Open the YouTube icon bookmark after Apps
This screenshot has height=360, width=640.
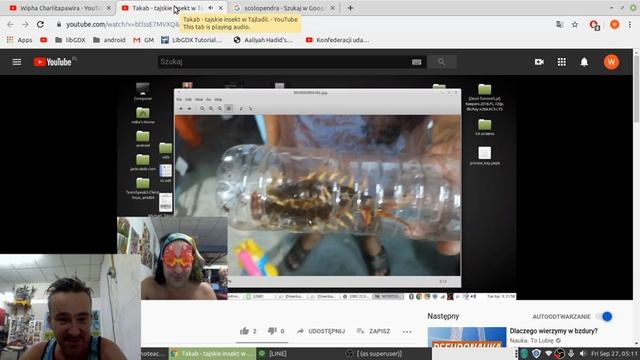(x=44, y=40)
